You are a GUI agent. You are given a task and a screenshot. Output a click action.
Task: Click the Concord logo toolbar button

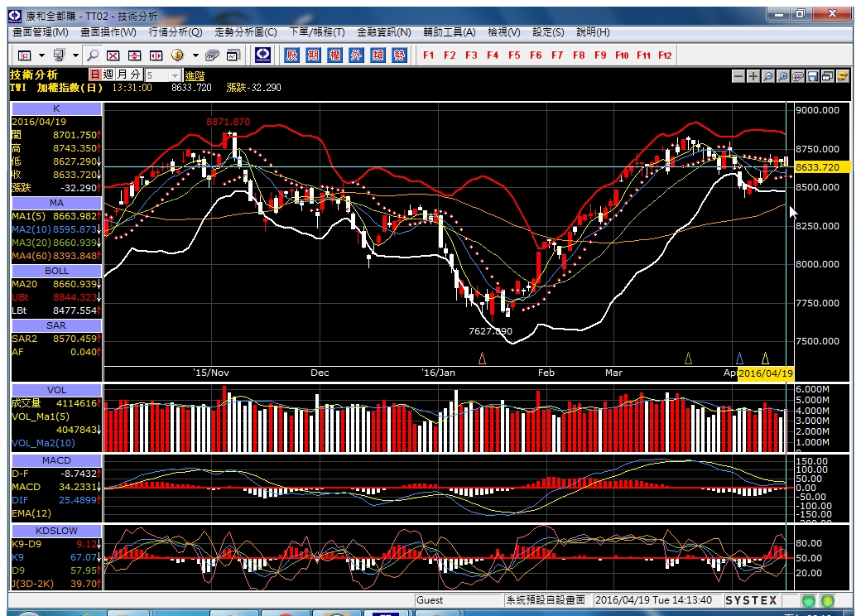coord(263,55)
